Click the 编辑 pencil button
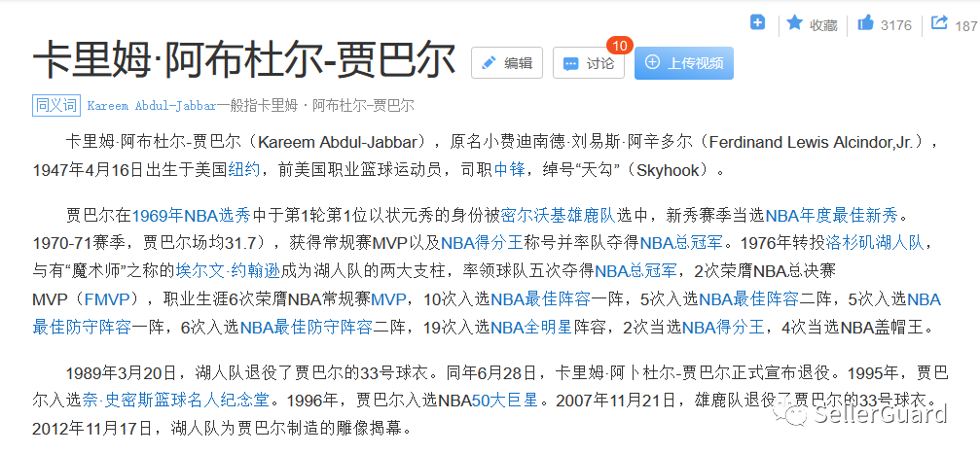 pos(507,62)
